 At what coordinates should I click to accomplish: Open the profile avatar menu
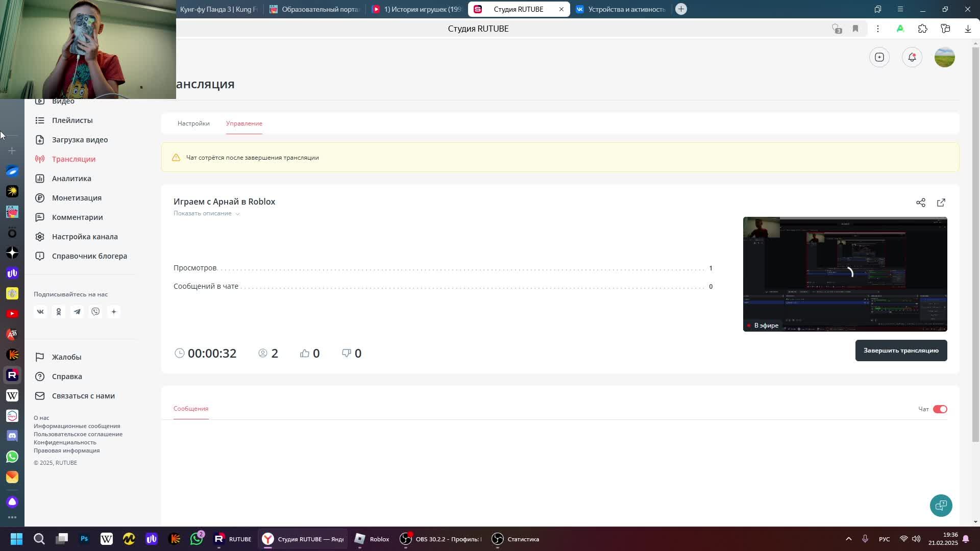point(945,57)
